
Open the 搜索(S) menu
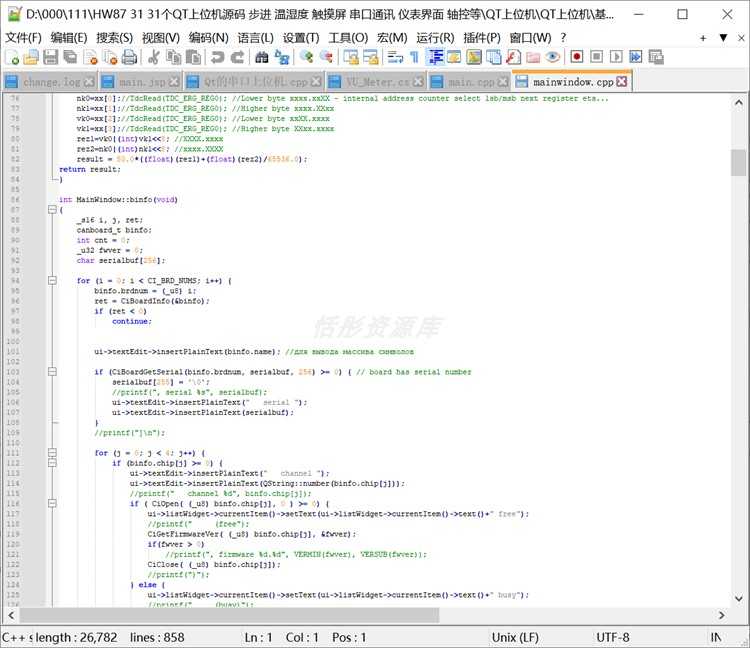114,37
